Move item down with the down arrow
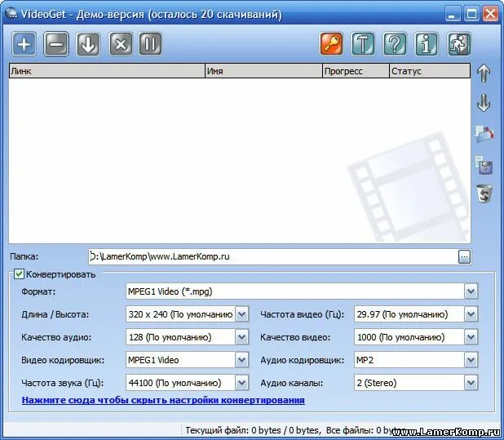Viewport: 504px width, 440px height. pos(484,102)
